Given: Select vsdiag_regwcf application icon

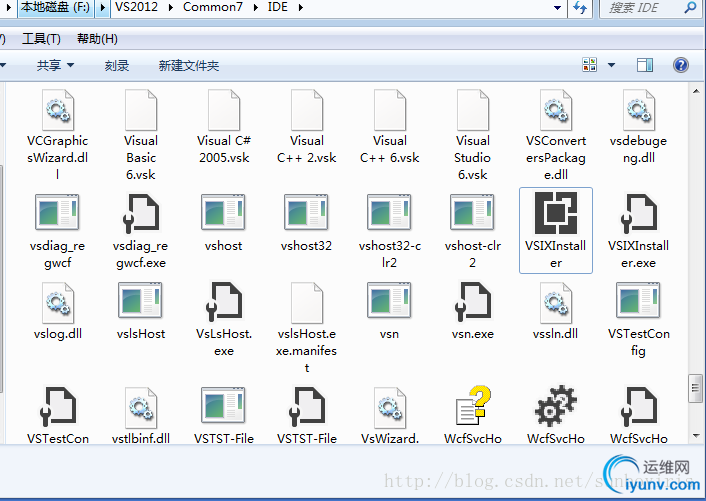Looking at the screenshot, I should [58, 230].
